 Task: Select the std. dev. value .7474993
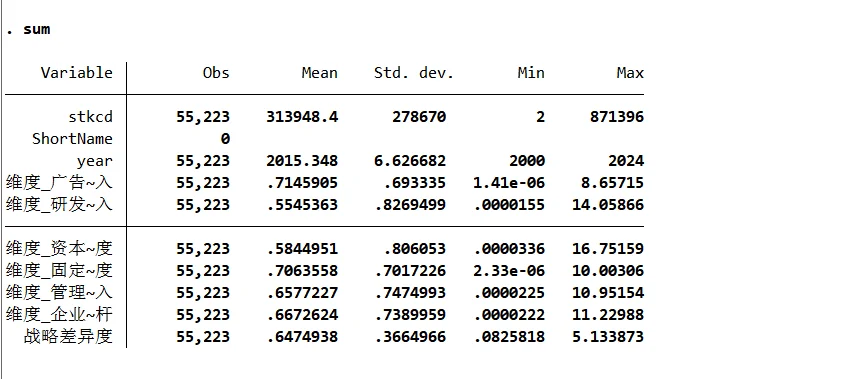point(410,292)
